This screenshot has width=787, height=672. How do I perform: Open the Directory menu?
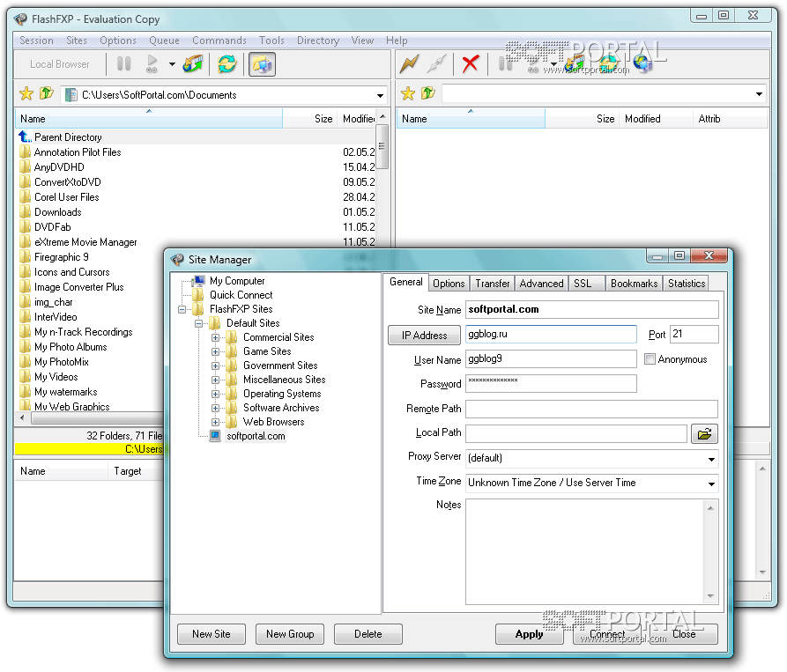[318, 41]
